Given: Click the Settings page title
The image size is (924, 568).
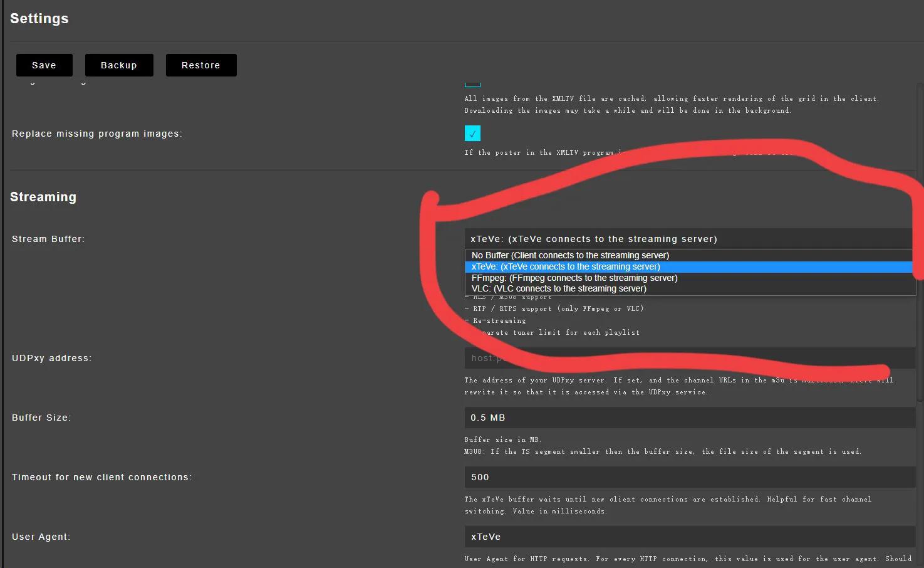Looking at the screenshot, I should point(39,19).
